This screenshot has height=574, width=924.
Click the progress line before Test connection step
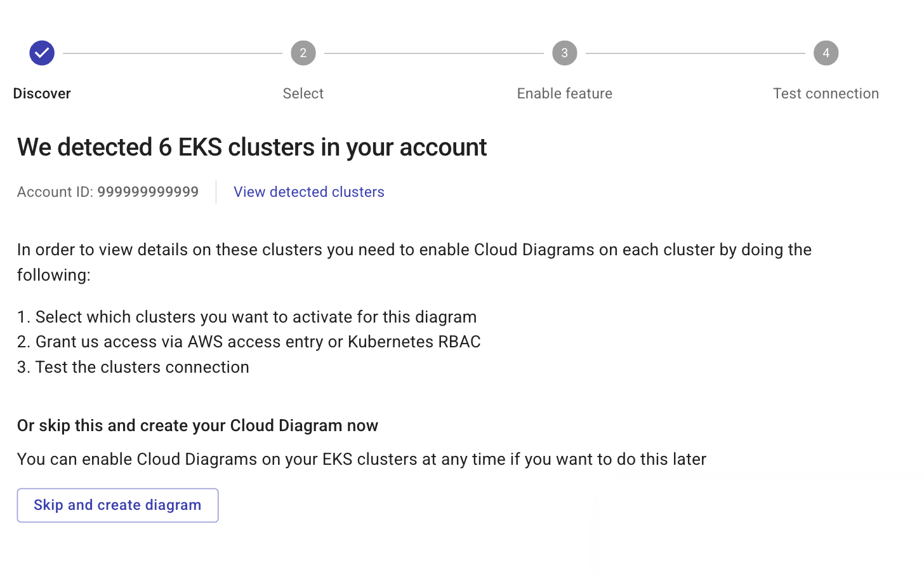(696, 53)
